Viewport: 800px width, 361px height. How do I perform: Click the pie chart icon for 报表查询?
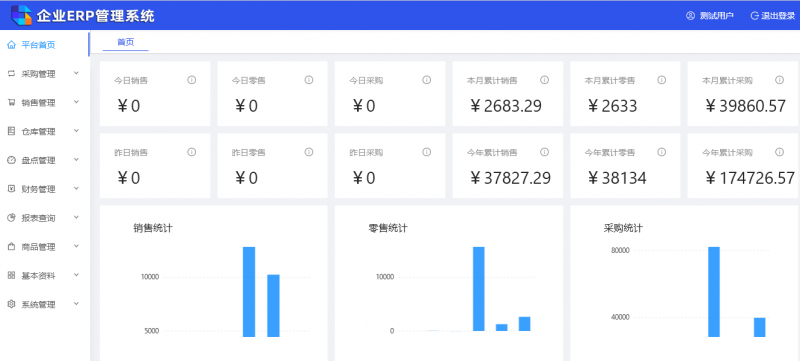pos(11,218)
